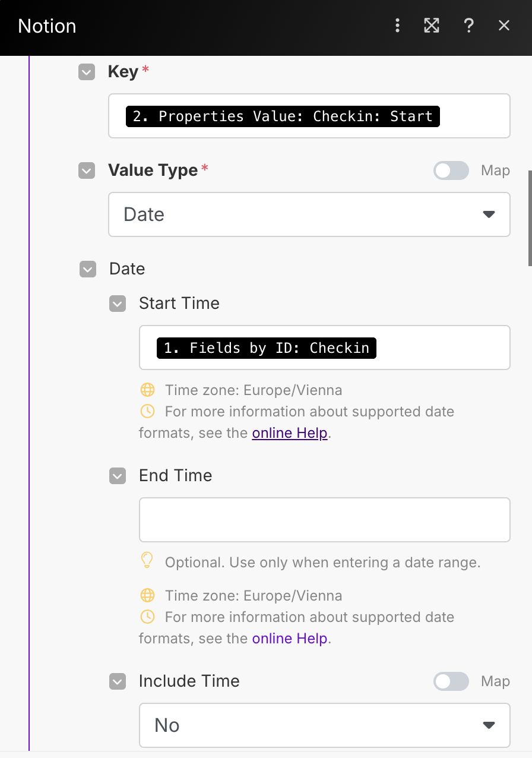532x758 pixels.
Task: Collapse the Date section chevron
Action: [88, 270]
